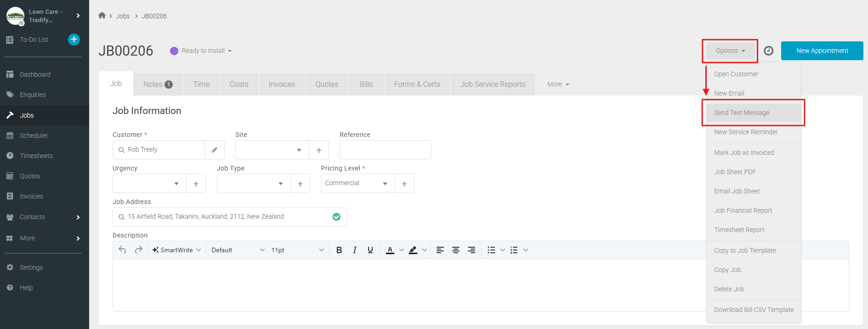Select Send Text Message from Options menu

coord(742,113)
